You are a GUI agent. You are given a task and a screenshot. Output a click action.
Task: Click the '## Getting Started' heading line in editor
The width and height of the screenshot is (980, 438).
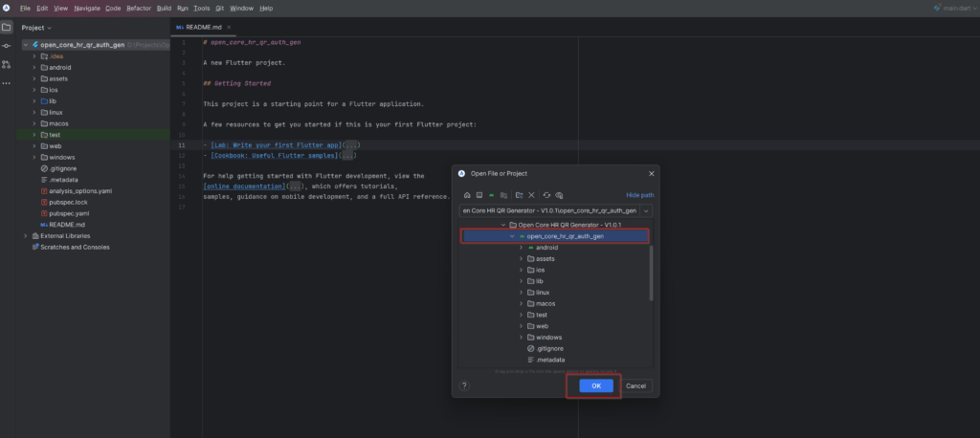[x=237, y=83]
